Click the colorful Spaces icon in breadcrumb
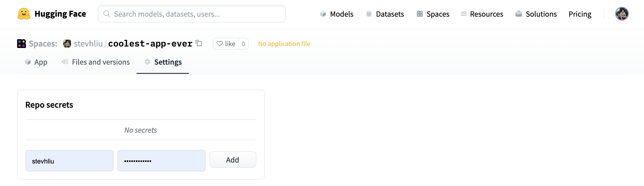This screenshot has height=186, width=644. point(22,44)
